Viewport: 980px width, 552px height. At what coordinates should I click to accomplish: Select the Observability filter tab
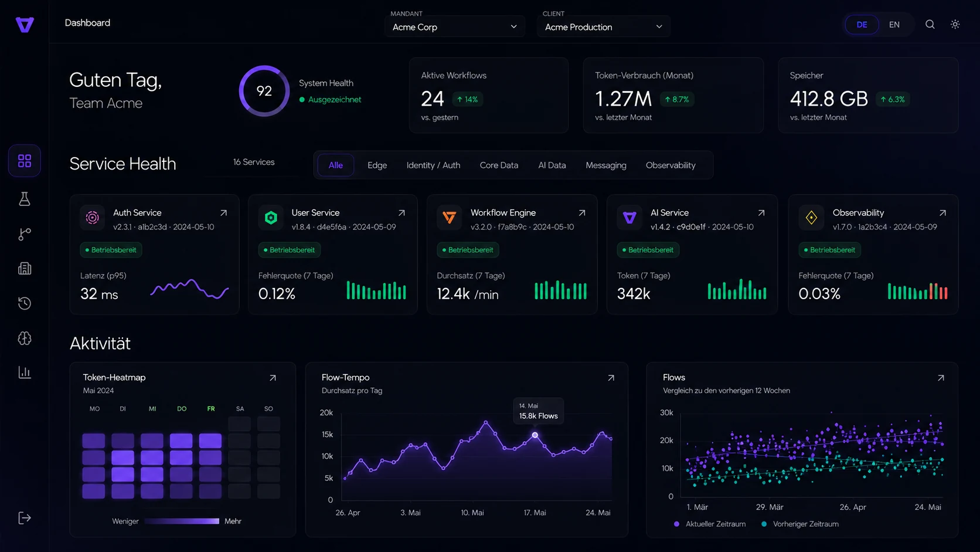coord(671,165)
